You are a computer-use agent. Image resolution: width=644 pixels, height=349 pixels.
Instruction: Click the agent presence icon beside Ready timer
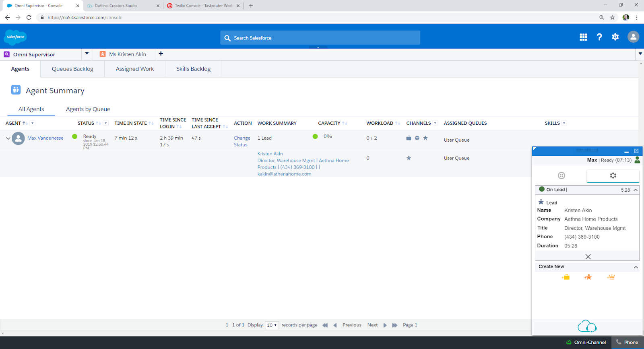coord(637,160)
